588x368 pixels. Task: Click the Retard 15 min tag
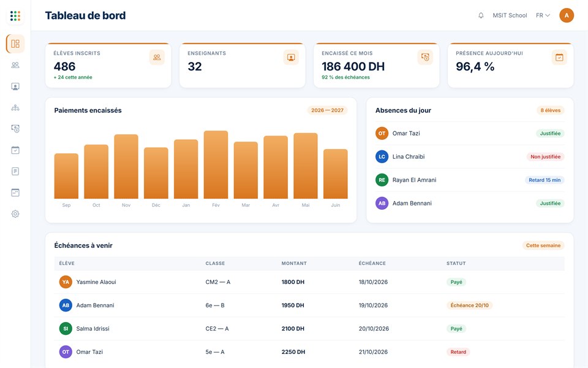pos(545,180)
